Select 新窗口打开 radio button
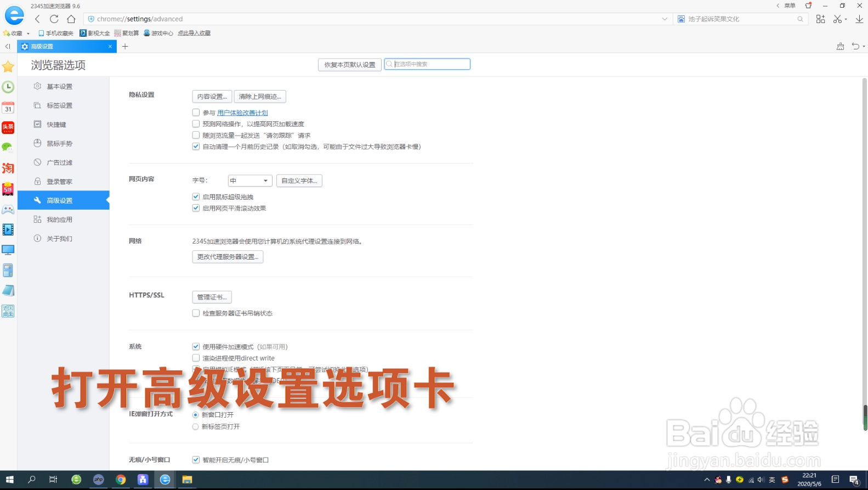 (x=195, y=415)
